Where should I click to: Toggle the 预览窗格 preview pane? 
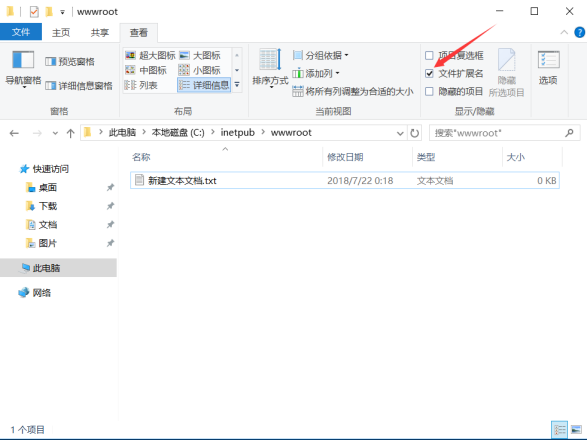point(70,61)
